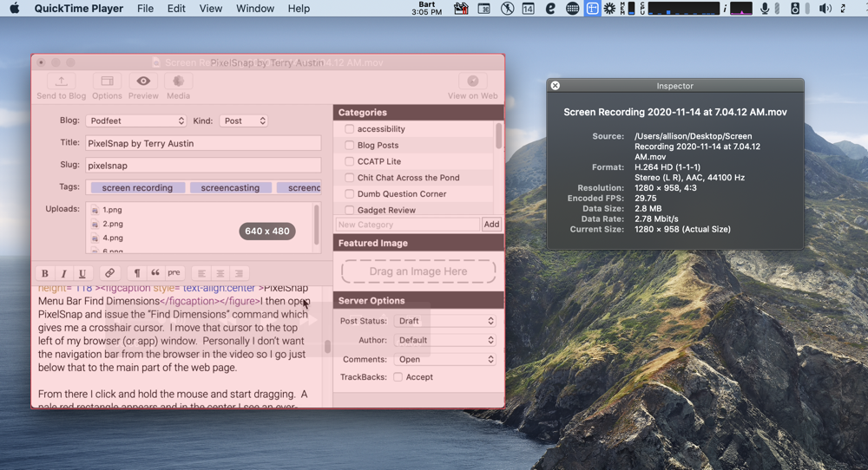Open the File menu
Screen dimensions: 868x470
coord(145,9)
